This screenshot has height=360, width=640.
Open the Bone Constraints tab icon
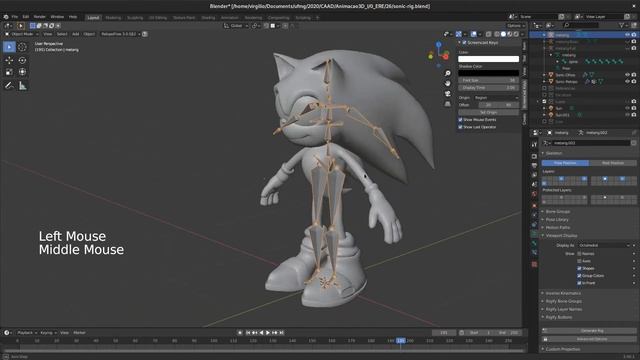(x=534, y=253)
